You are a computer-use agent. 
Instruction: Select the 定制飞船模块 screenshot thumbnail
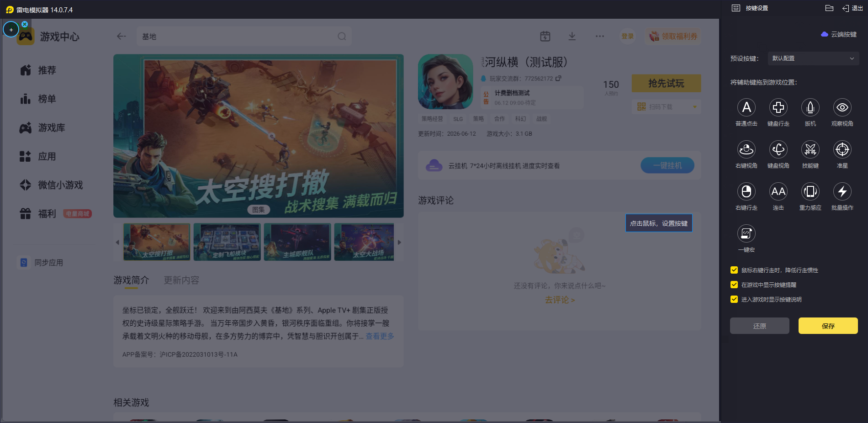[227, 242]
